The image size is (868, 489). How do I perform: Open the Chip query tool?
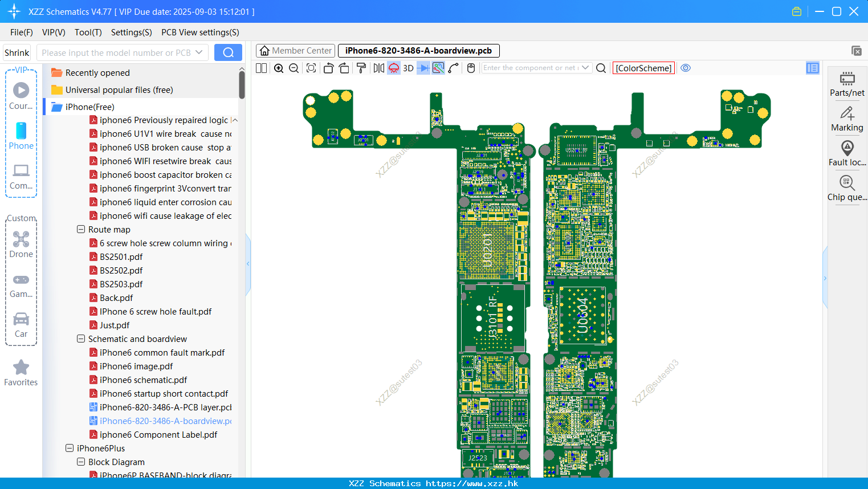[847, 189]
